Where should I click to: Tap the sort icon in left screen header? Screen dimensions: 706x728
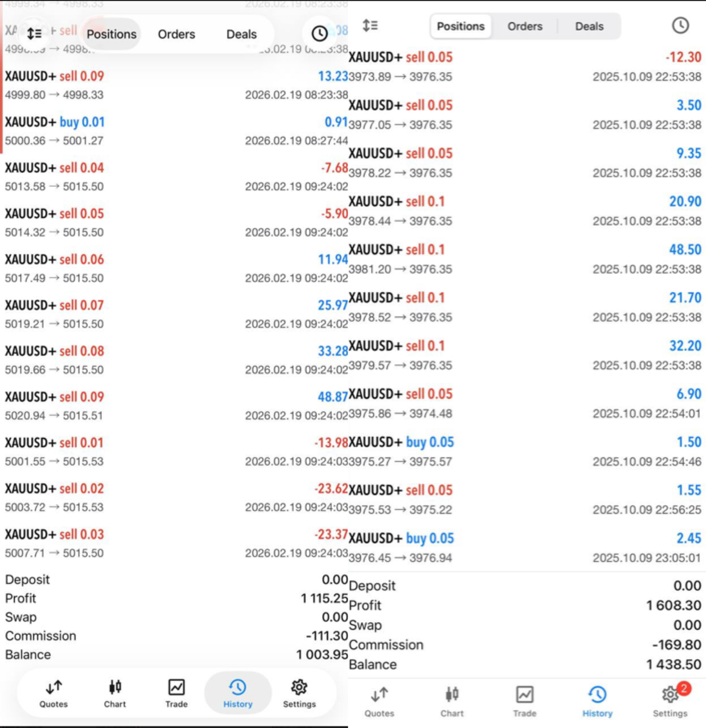tap(34, 34)
